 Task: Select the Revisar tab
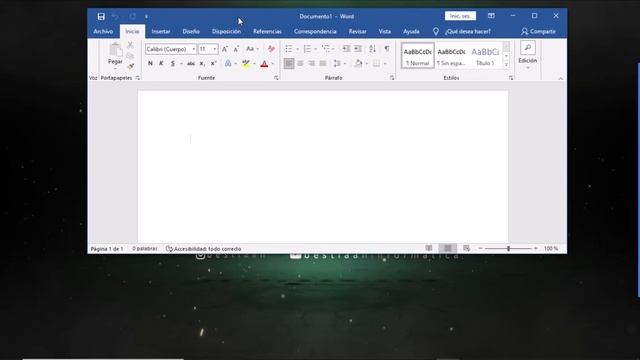(x=358, y=31)
